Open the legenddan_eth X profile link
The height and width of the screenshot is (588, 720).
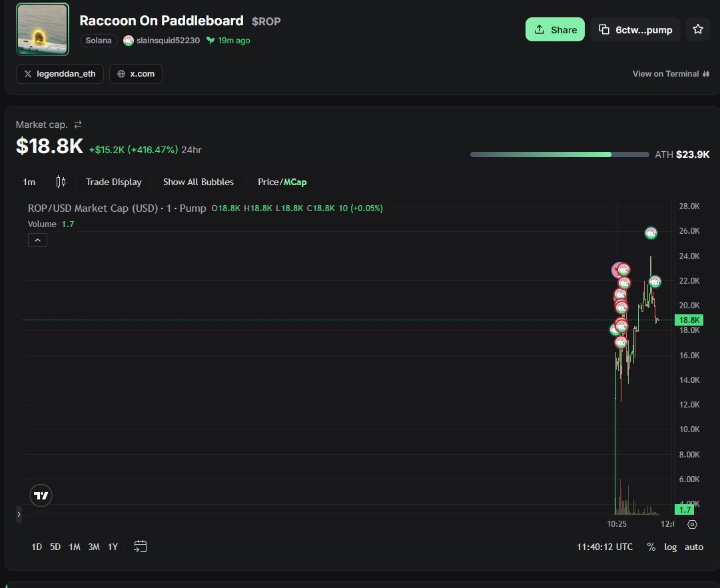click(60, 74)
